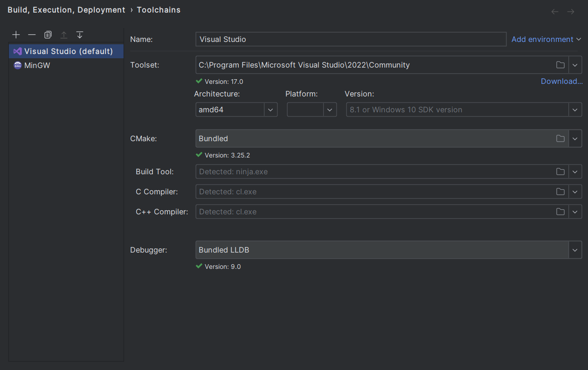
Task: Click the Add environment link
Action: pyautogui.click(x=546, y=40)
